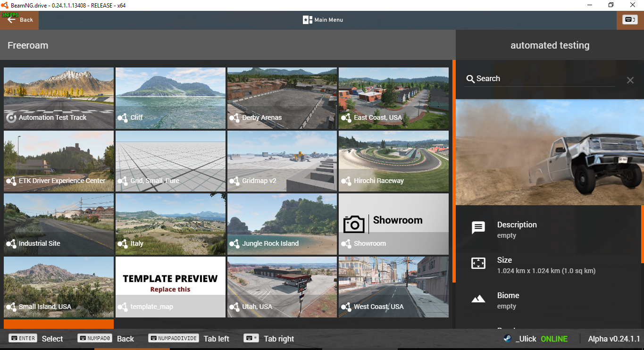Click the orange scrollbar of map grid

454,171
